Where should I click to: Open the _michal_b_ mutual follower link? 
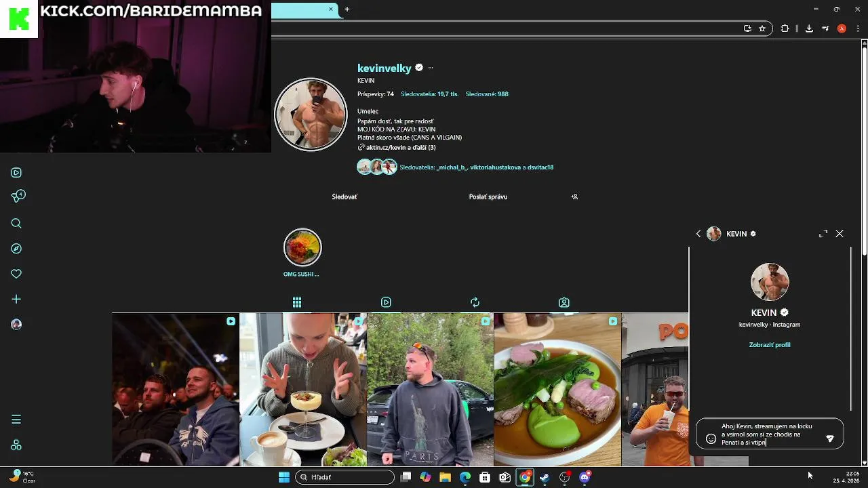[x=452, y=167]
